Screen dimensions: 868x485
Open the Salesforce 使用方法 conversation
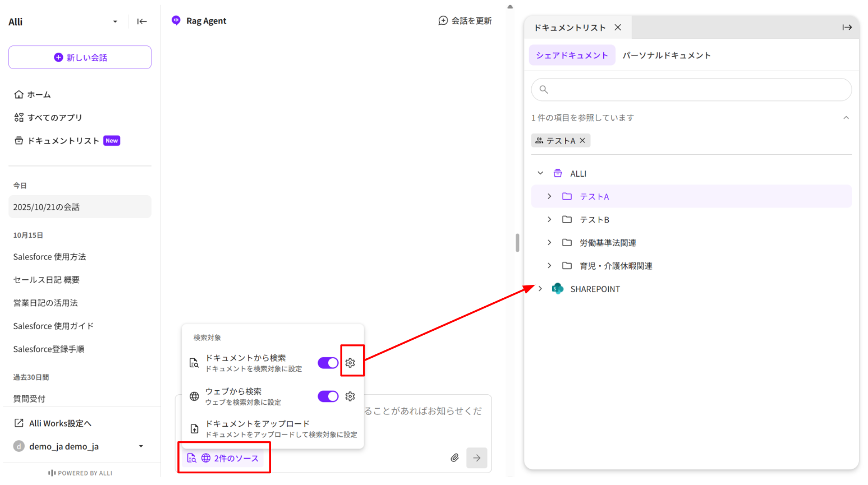(x=50, y=257)
